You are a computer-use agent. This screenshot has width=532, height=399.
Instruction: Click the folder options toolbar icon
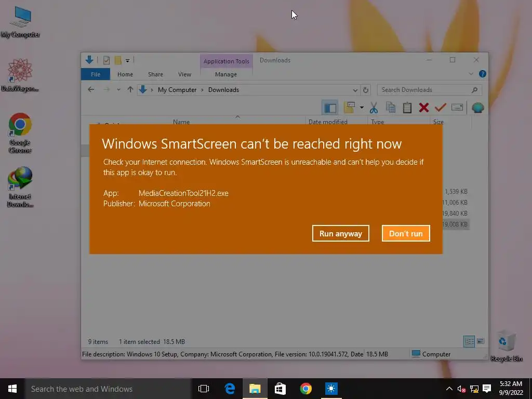(349, 108)
